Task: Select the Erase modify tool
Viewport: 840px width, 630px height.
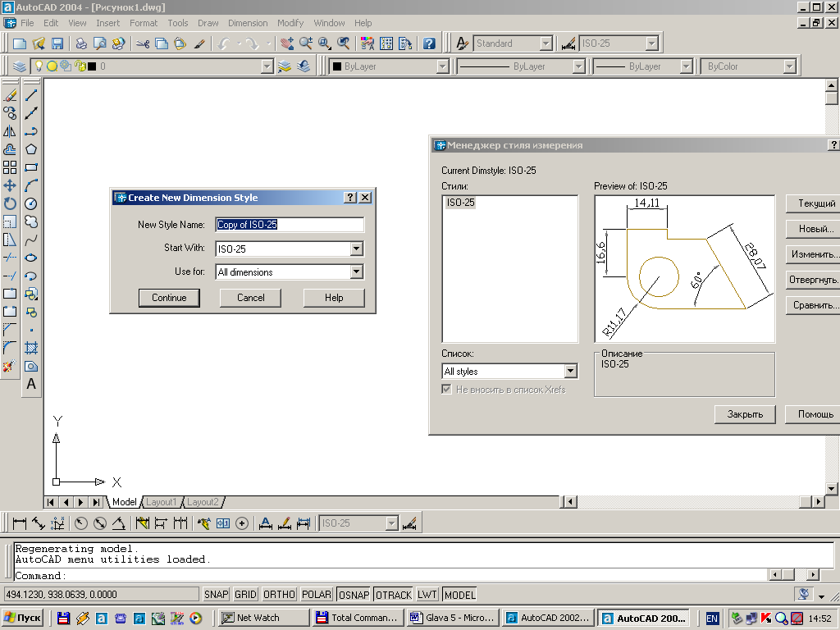Action: (x=10, y=96)
